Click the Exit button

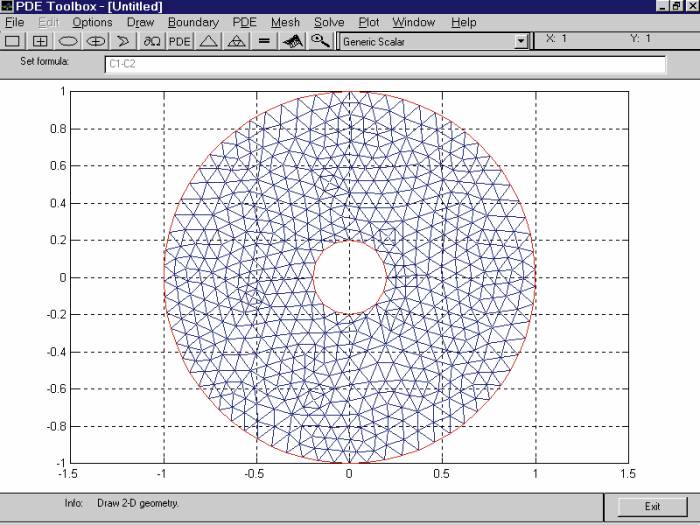(x=652, y=506)
